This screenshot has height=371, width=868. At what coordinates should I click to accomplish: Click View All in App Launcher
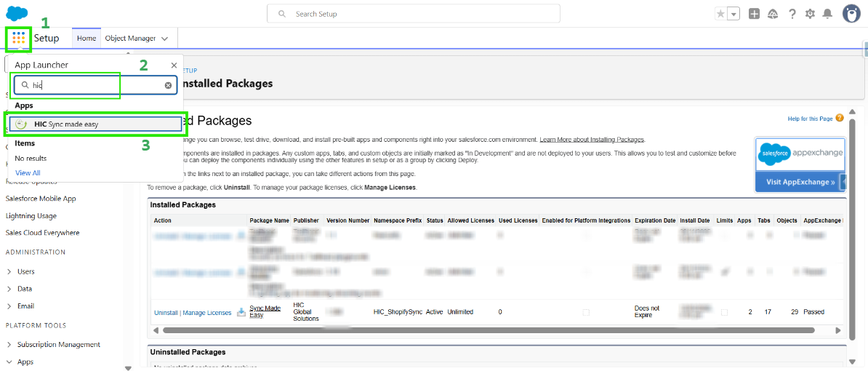pos(28,172)
